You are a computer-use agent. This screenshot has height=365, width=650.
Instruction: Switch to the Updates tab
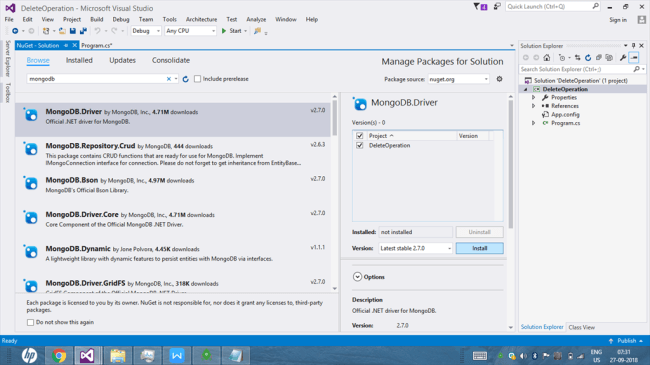(122, 60)
